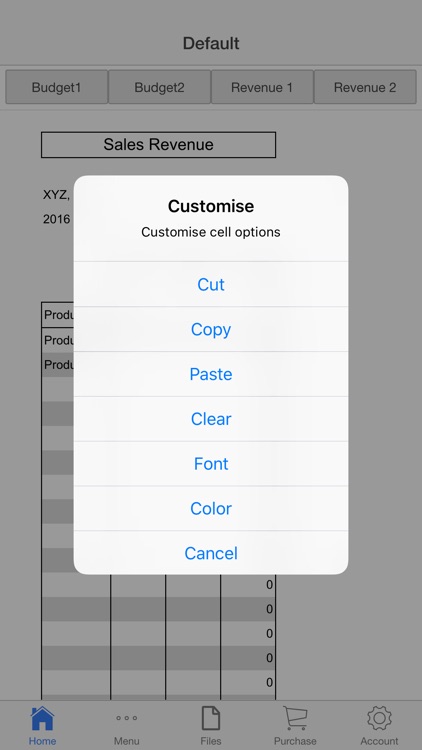Open the Purchase cart icon
Image resolution: width=422 pixels, height=750 pixels.
[x=295, y=719]
